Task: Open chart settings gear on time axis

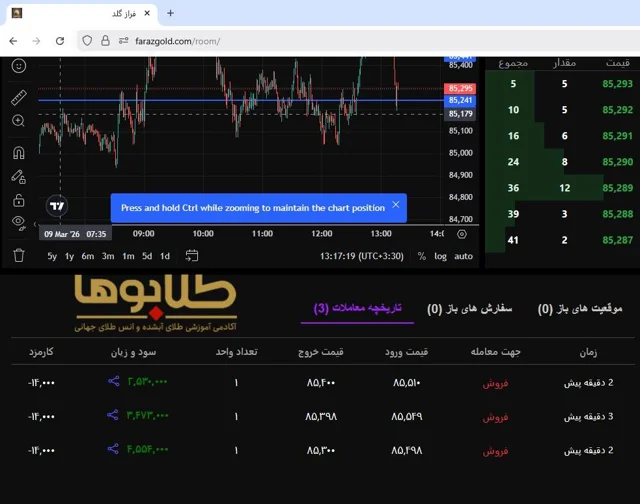Action: pyautogui.click(x=461, y=234)
